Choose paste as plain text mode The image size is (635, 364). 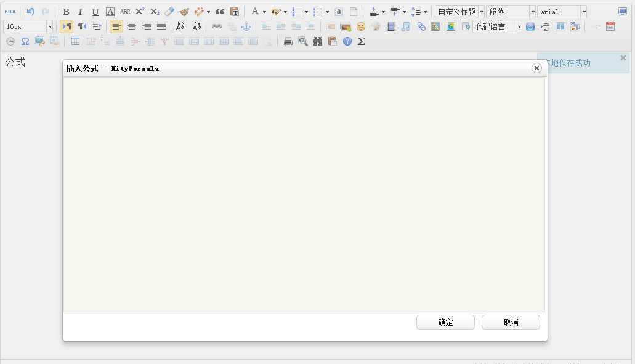pyautogui.click(x=235, y=12)
